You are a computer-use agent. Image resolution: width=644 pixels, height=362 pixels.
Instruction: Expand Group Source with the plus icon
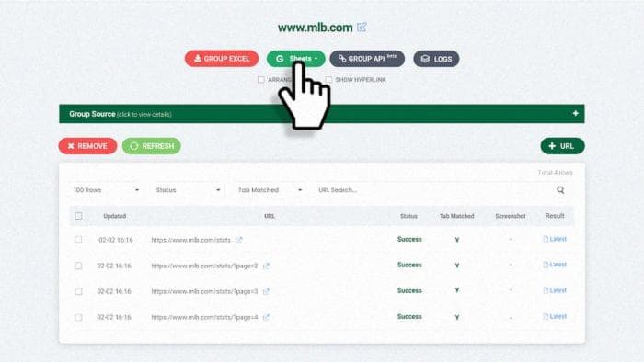click(x=575, y=114)
